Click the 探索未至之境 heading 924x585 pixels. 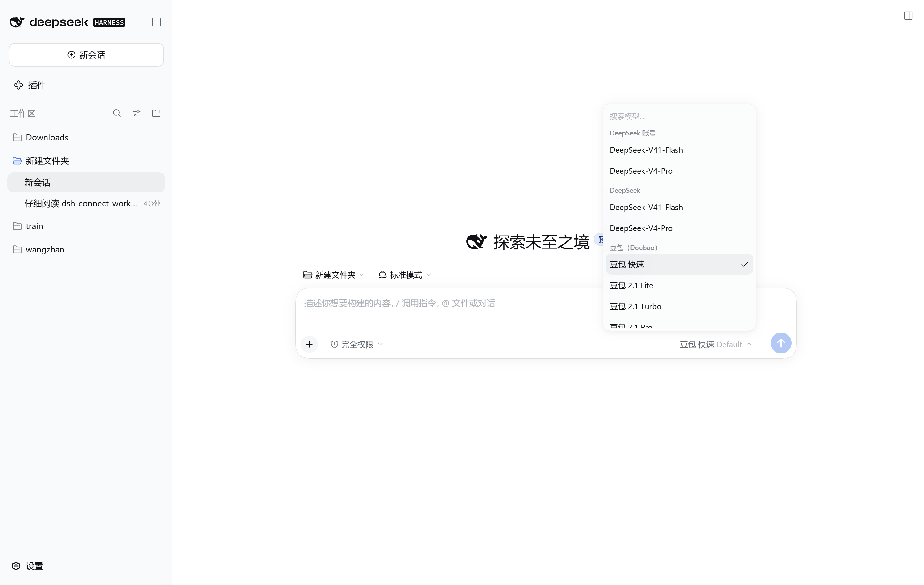(x=541, y=242)
